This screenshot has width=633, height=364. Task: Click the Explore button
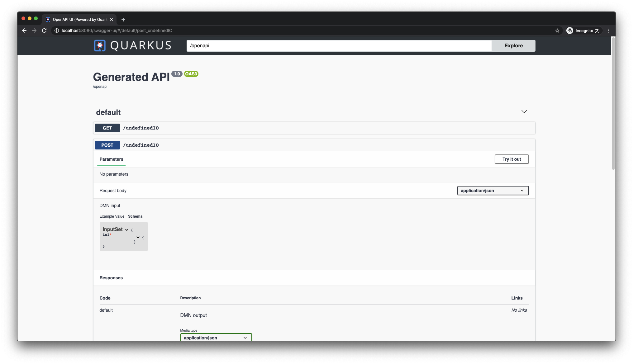[x=513, y=45]
